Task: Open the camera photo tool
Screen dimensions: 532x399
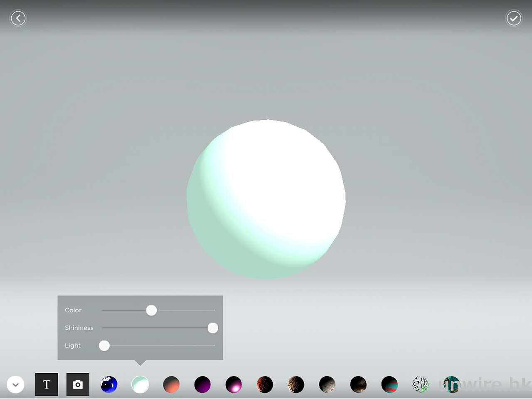Action: (x=78, y=384)
